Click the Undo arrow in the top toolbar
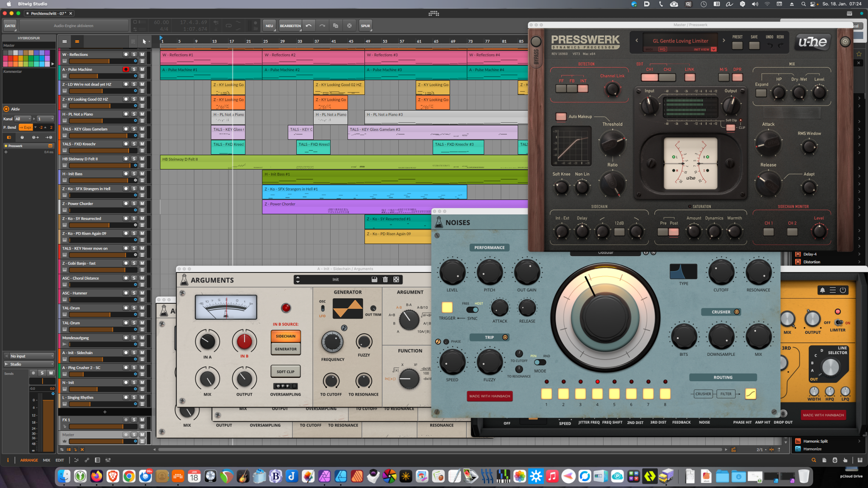868x488 pixels. tap(309, 25)
